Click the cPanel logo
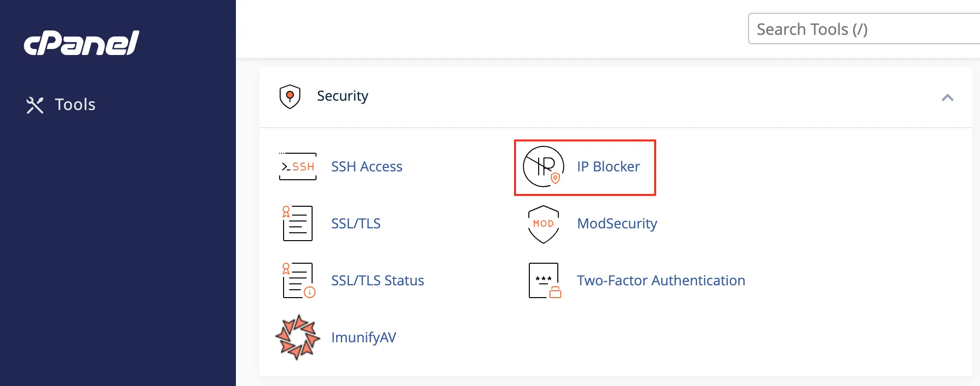980x386 pixels. pyautogui.click(x=82, y=43)
